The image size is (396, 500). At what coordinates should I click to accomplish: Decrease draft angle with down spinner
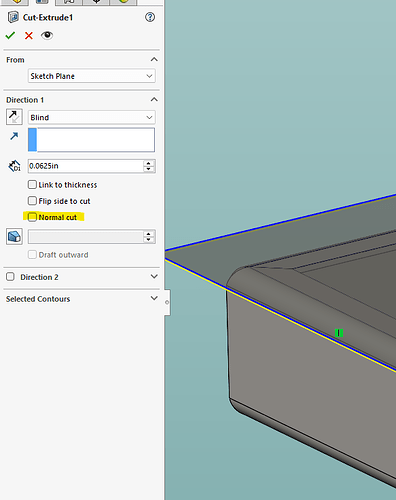pyautogui.click(x=149, y=240)
